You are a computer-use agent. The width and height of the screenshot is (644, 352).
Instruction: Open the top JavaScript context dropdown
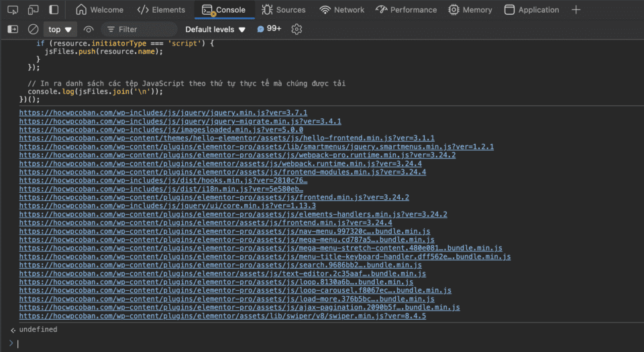[60, 30]
